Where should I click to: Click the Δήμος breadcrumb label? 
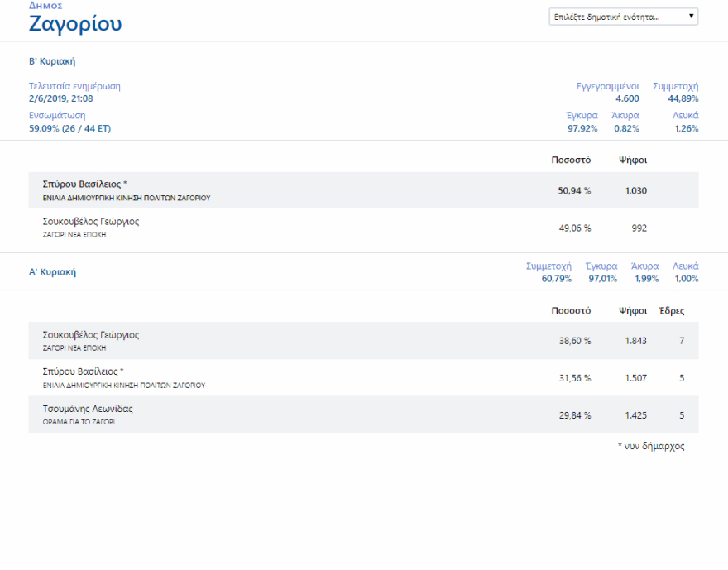[x=45, y=5]
